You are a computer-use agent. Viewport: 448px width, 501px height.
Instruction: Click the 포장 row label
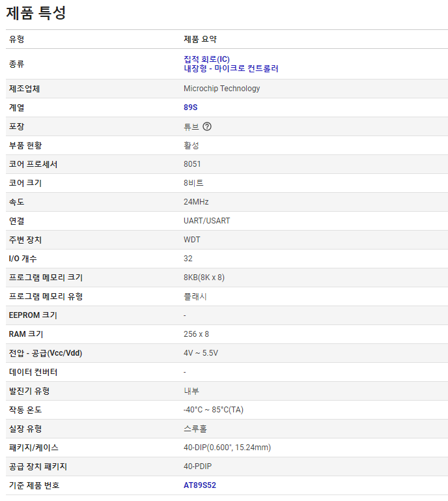pos(16,126)
